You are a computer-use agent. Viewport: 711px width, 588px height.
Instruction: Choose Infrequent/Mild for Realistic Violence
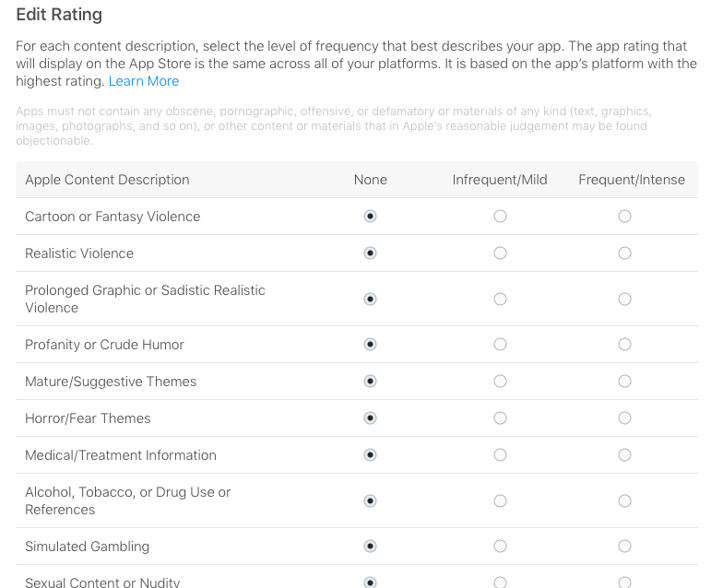pos(500,253)
